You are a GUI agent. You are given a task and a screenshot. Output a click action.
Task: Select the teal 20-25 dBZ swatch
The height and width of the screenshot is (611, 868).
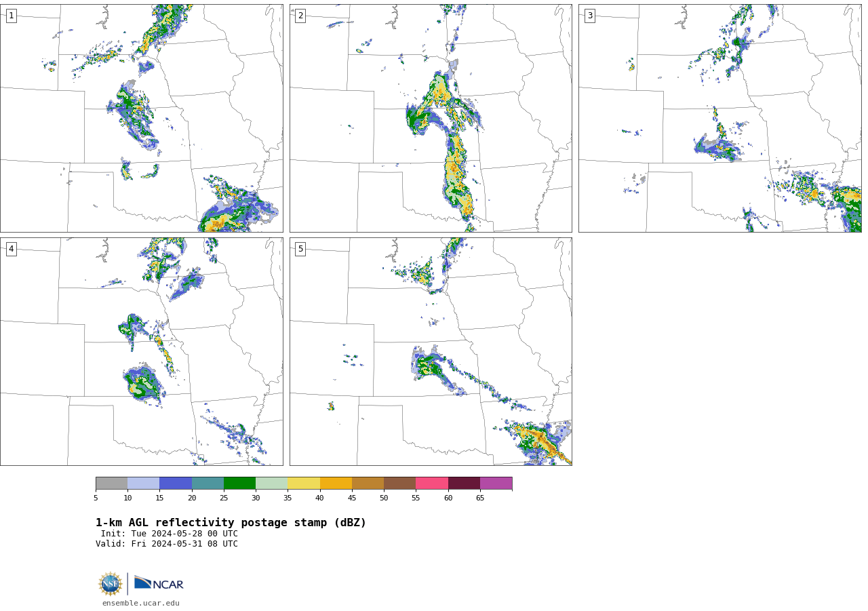click(208, 483)
